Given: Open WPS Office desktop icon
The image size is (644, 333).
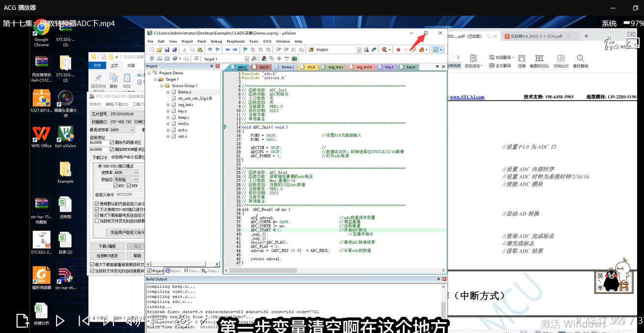Looking at the screenshot, I should coord(41,137).
